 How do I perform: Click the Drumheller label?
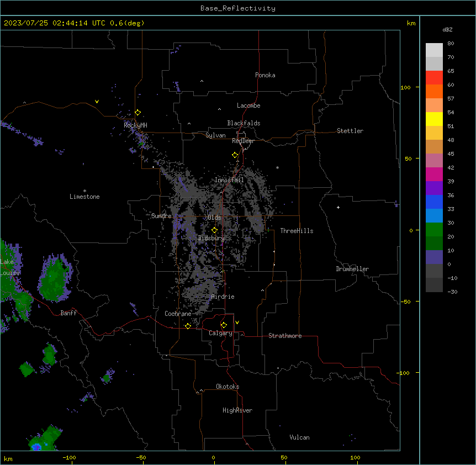(x=352, y=269)
